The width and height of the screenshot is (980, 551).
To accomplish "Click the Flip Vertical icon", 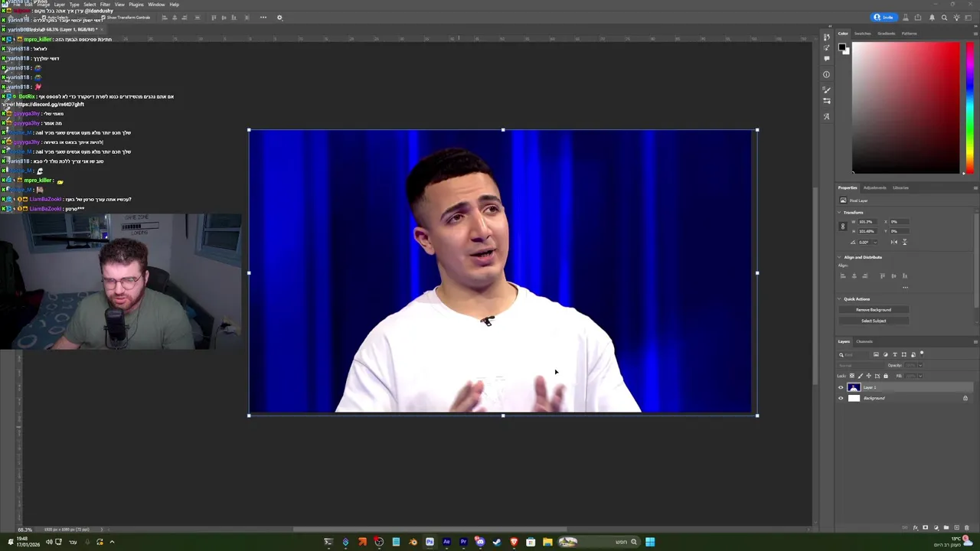I will tap(904, 242).
